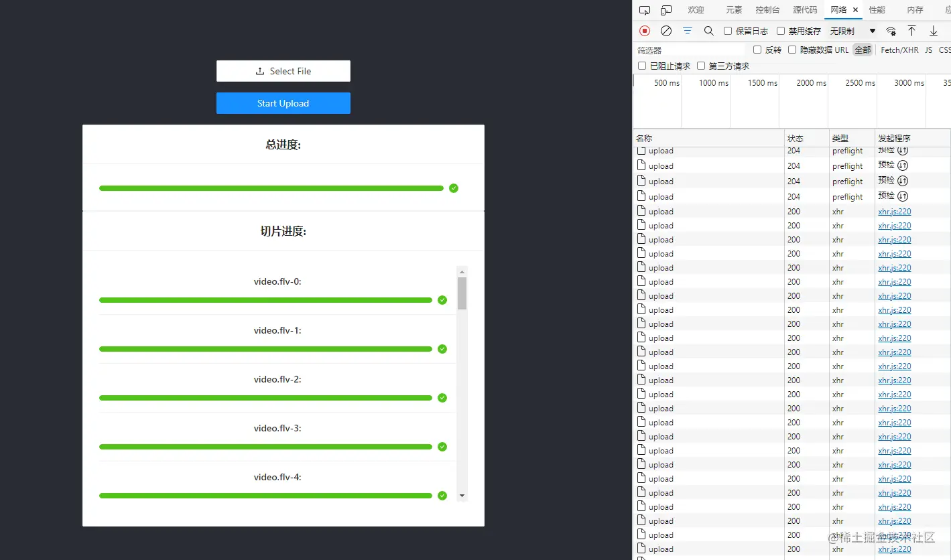The height and width of the screenshot is (560, 951).
Task: Sort by the 类型 column header
Action: [x=852, y=138]
